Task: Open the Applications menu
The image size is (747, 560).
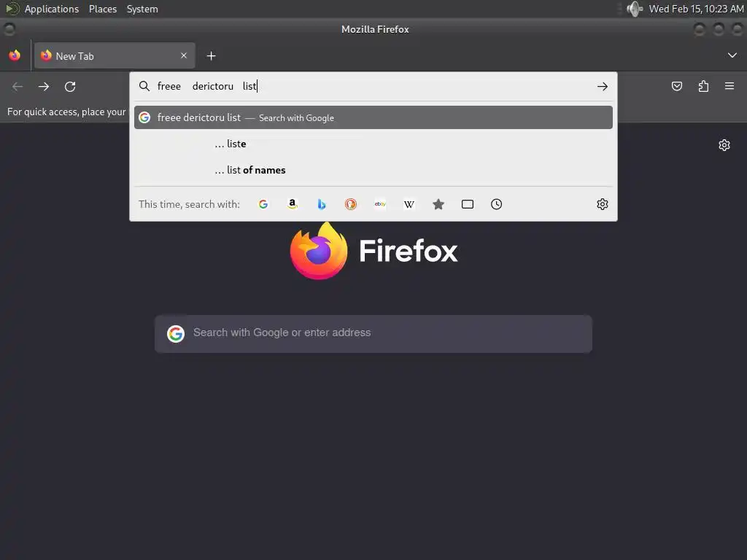Action: tap(52, 9)
